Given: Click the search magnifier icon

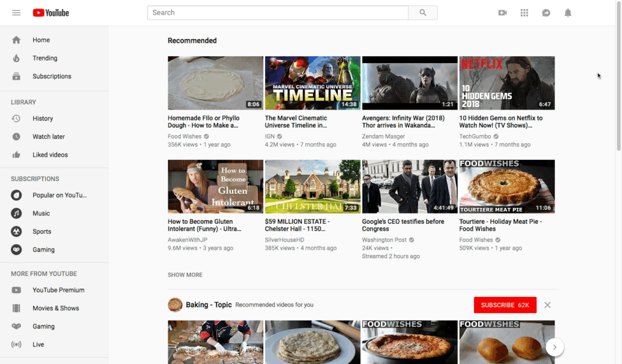Looking at the screenshot, I should pyautogui.click(x=423, y=12).
